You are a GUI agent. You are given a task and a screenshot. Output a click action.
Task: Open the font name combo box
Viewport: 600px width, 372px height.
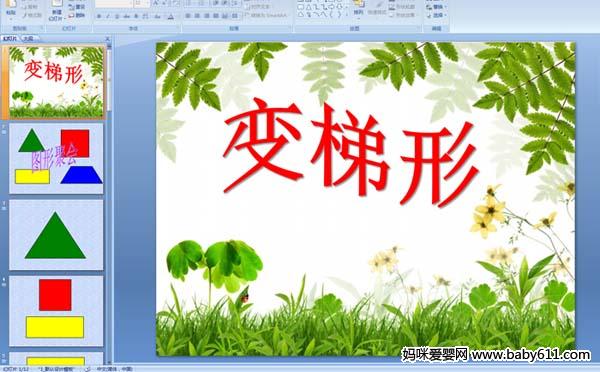click(114, 3)
